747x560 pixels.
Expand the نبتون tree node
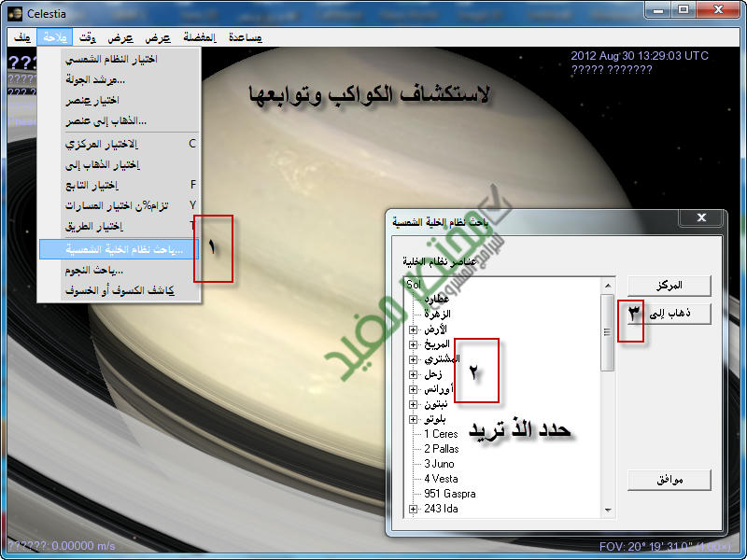tap(413, 404)
